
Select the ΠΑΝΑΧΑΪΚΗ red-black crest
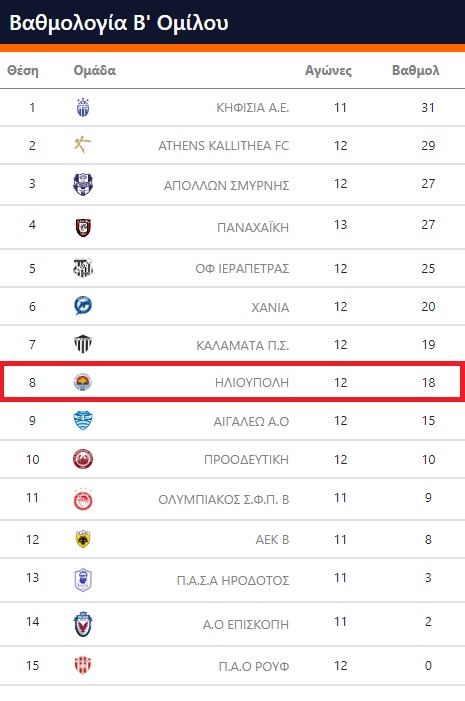click(83, 227)
